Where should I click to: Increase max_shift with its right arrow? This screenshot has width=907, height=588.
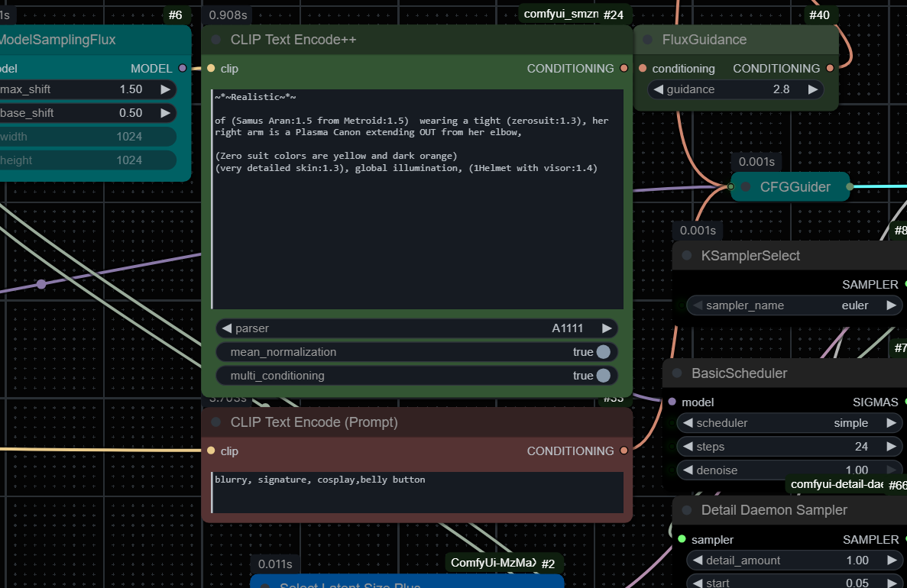166,89
